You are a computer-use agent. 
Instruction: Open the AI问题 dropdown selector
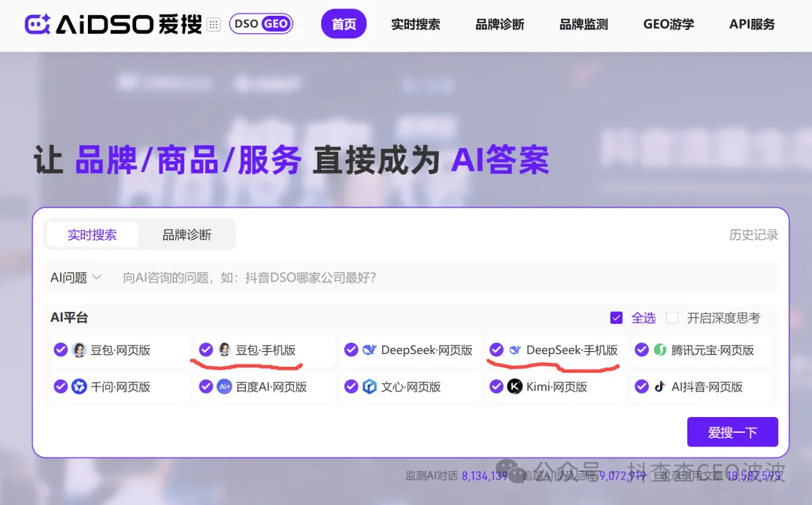(75, 277)
